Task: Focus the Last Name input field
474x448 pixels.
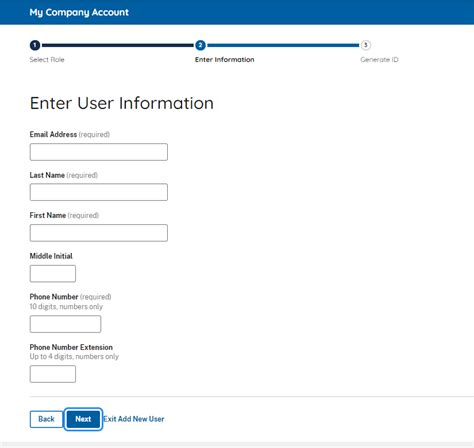Action: (x=99, y=192)
